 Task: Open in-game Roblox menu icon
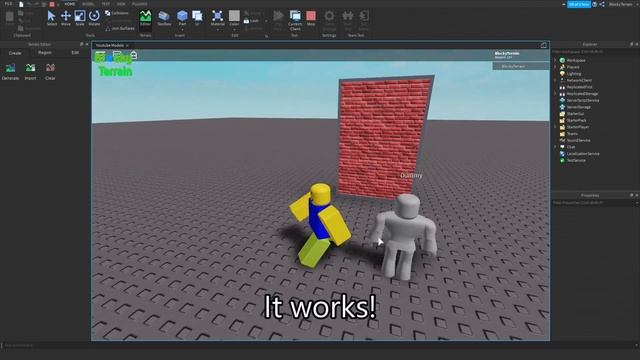pyautogui.click(x=100, y=55)
